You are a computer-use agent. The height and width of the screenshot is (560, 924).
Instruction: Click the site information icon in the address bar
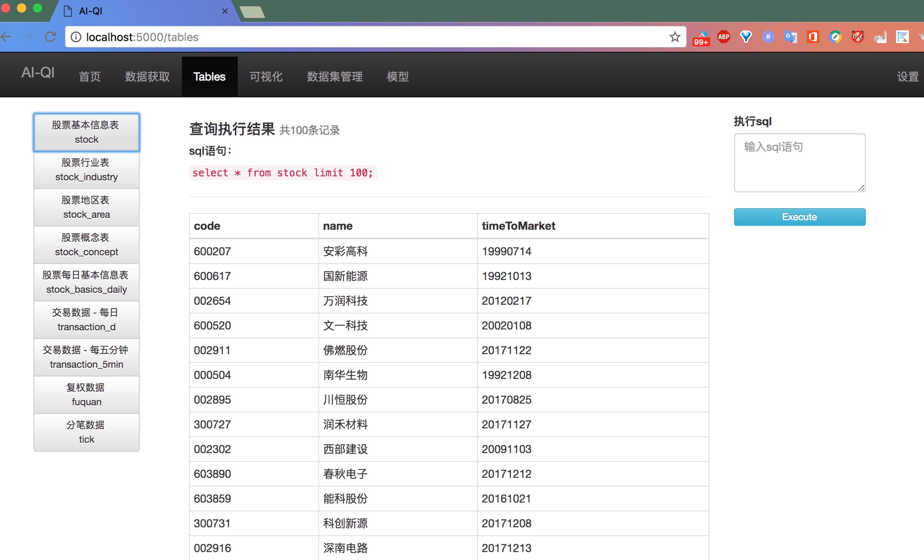[76, 37]
